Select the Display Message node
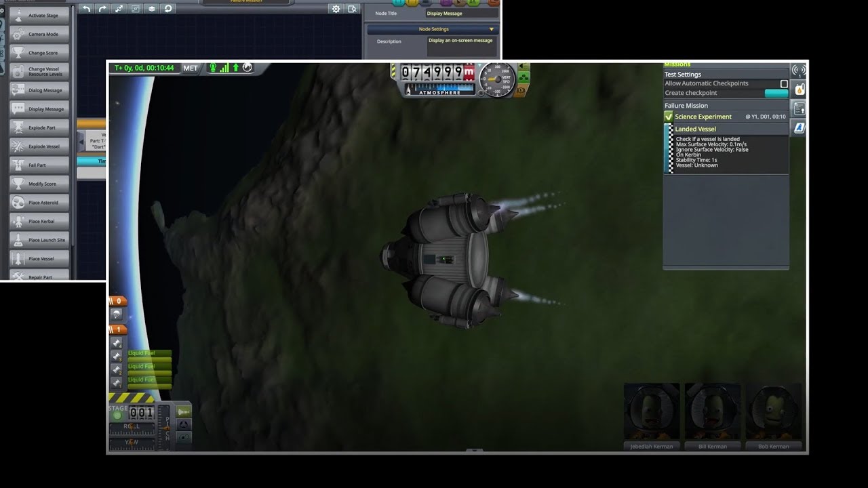This screenshot has width=868, height=488. 39,109
